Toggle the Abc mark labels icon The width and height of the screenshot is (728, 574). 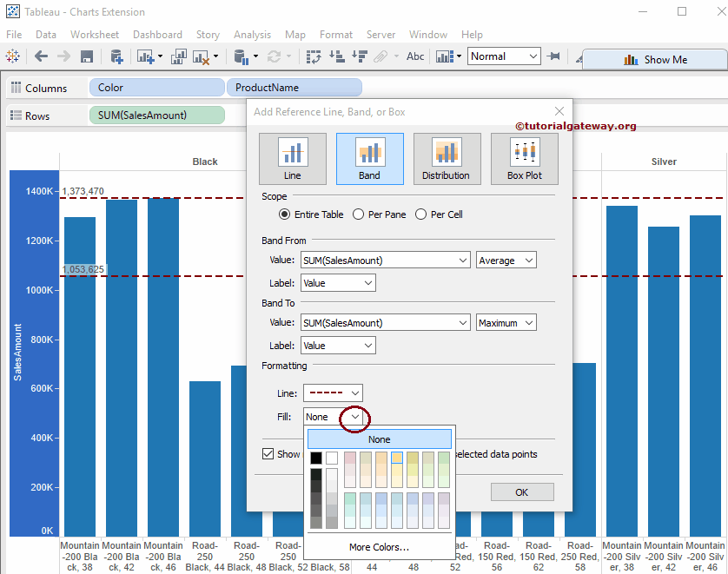[x=415, y=56]
